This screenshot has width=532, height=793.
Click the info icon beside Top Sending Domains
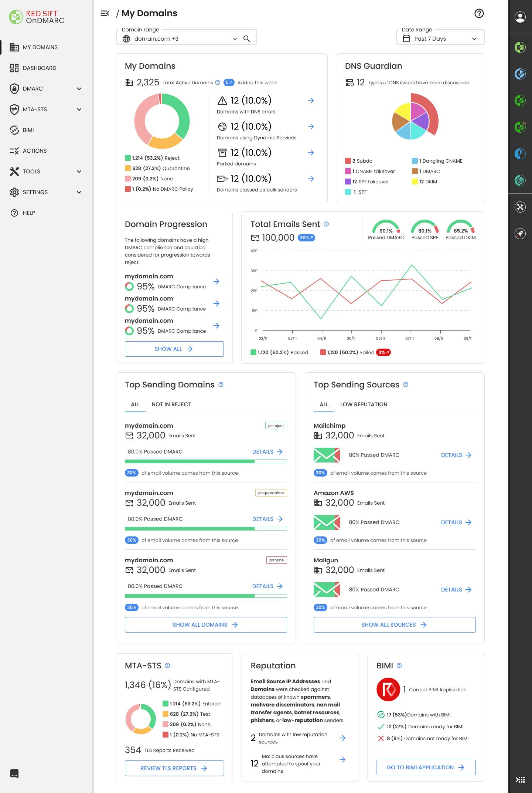tap(221, 384)
